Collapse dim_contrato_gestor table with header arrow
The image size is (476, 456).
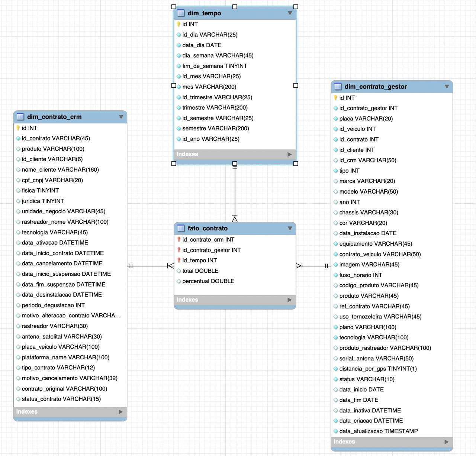coord(447,87)
